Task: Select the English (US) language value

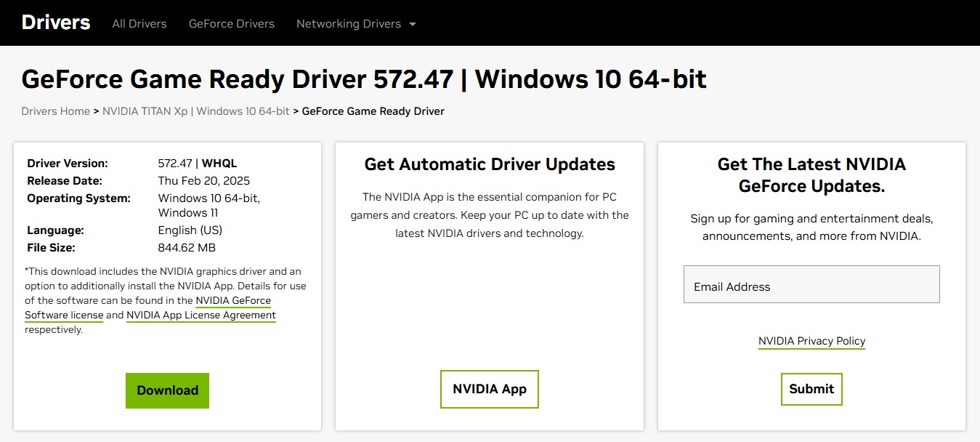Action: tap(190, 230)
